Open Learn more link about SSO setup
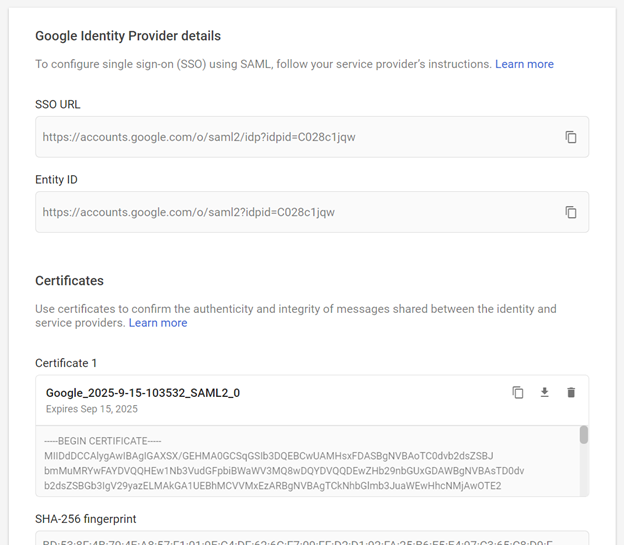624x545 pixels. (524, 64)
